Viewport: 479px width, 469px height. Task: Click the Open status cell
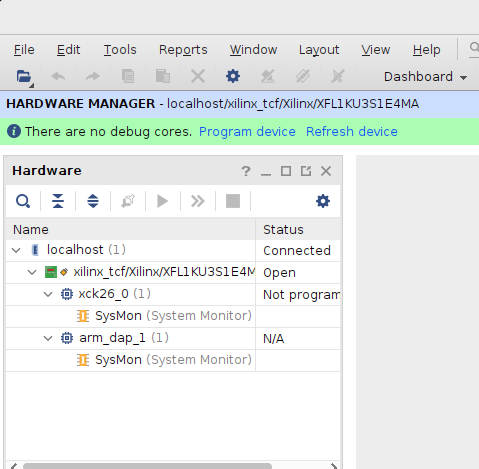click(298, 273)
